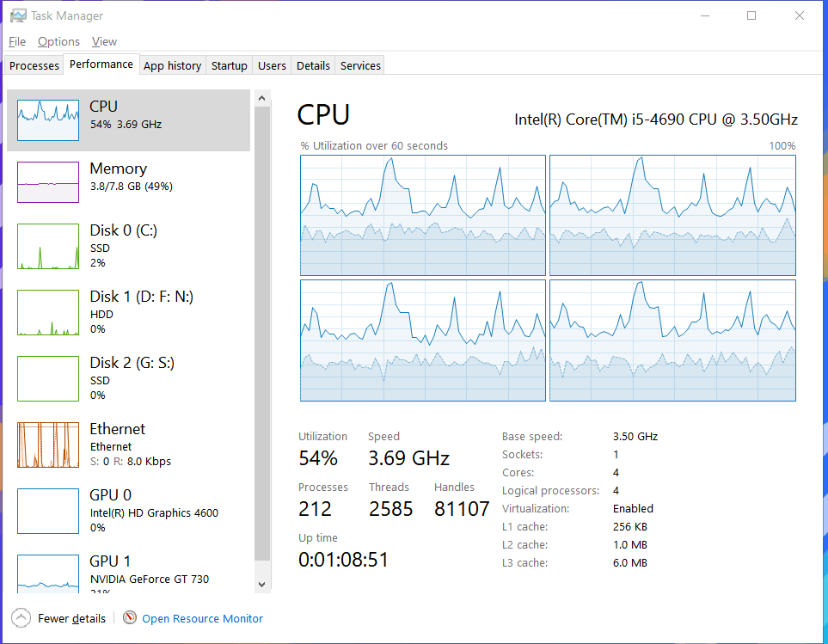Select the Disk 2 (G: S:) mini graph
The width and height of the screenshot is (828, 644).
(48, 378)
